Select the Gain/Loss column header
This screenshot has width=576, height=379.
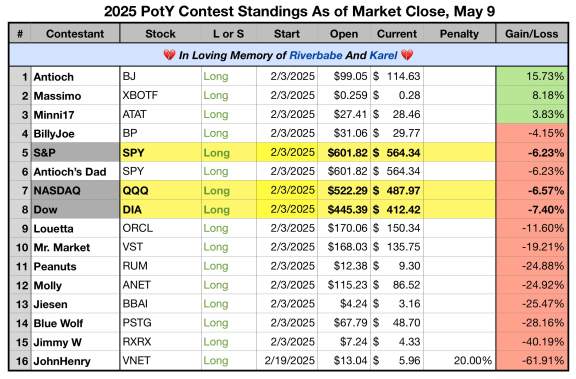coord(532,34)
